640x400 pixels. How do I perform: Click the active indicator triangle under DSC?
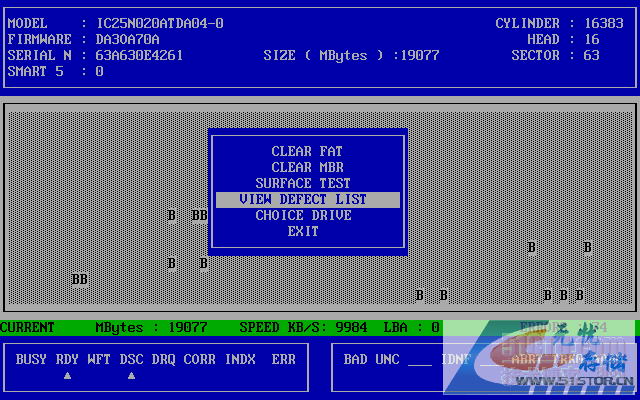tap(131, 376)
